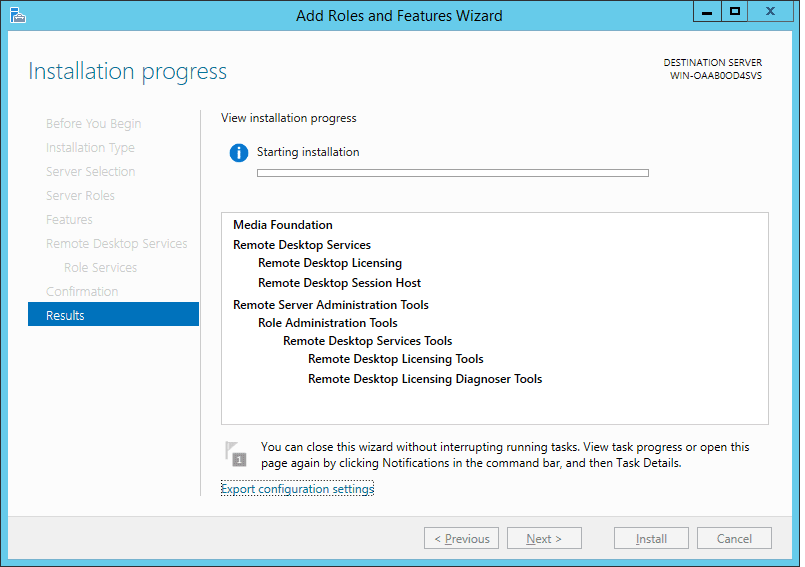Viewport: 805px width, 567px height.
Task: Click Remote Desktop Licensing entry
Action: click(330, 262)
